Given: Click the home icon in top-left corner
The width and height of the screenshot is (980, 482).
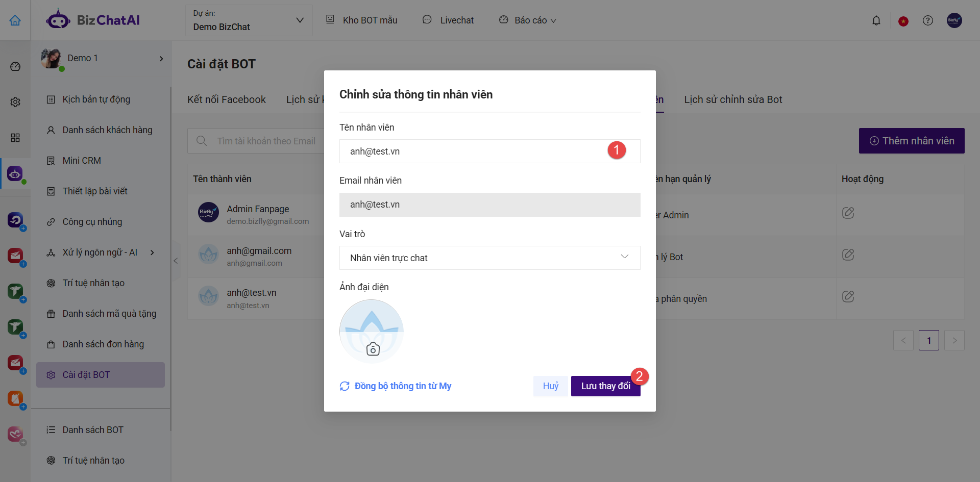Looking at the screenshot, I should coord(15,20).
